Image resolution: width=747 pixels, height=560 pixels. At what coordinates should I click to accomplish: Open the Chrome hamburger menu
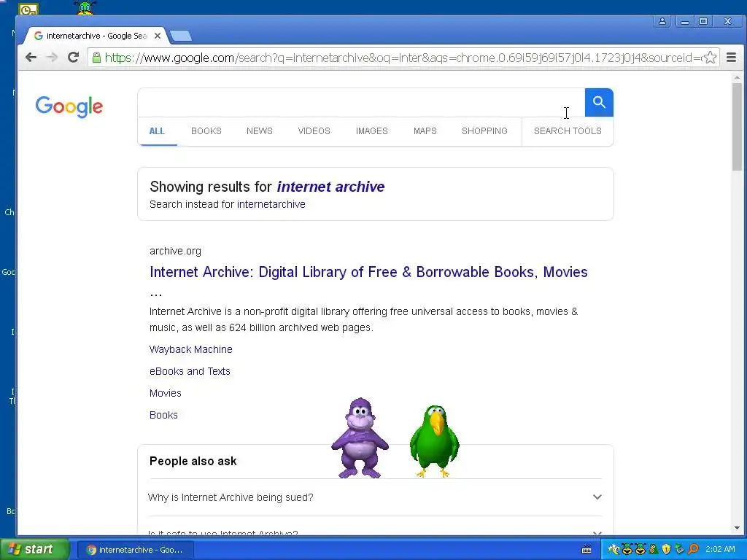click(731, 58)
